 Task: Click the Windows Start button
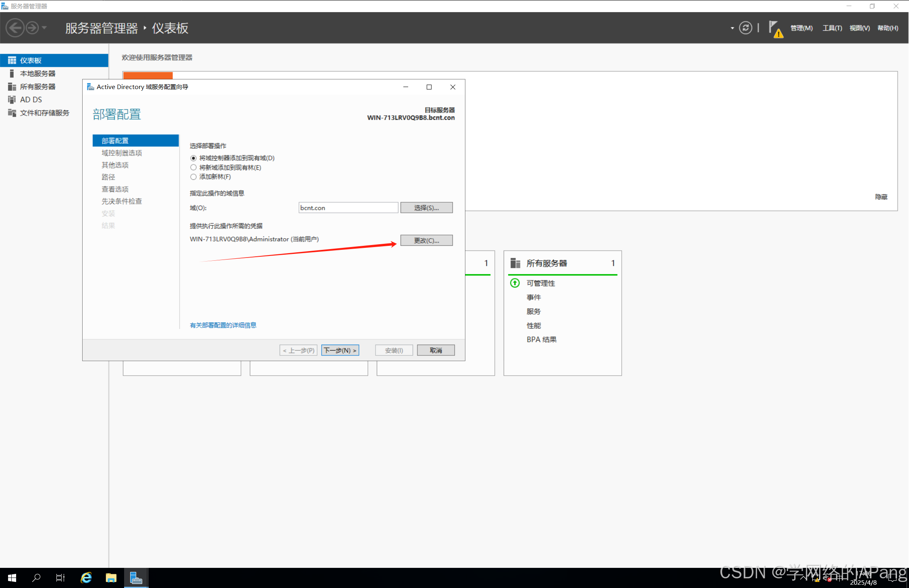pyautogui.click(x=12, y=578)
